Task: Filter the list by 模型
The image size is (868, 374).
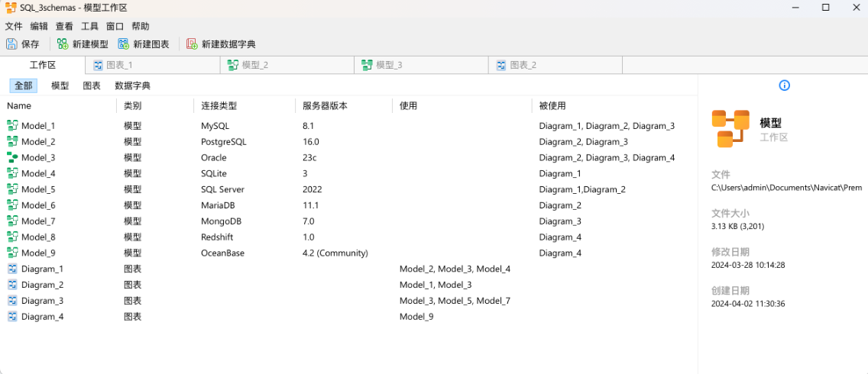Action: [60, 85]
